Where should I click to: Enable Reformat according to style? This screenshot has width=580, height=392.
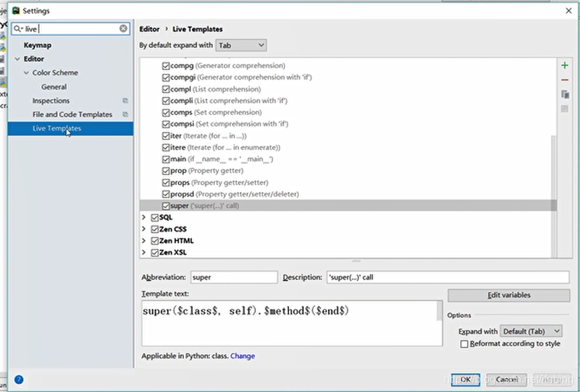pyautogui.click(x=464, y=344)
